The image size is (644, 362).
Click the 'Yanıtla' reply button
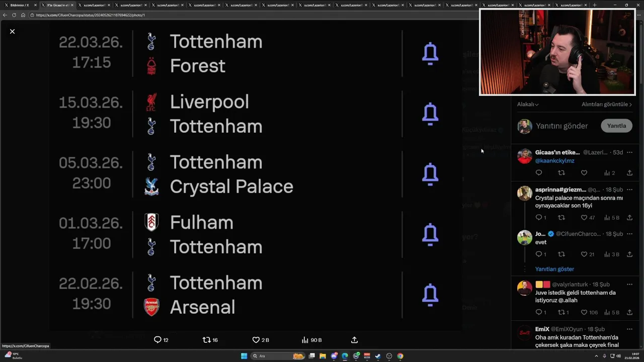616,126
